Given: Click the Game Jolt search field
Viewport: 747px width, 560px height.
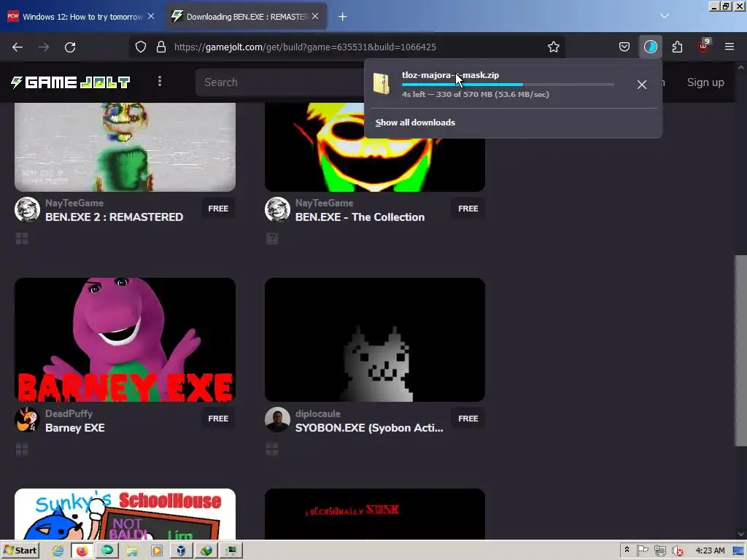Looking at the screenshot, I should click(x=281, y=82).
